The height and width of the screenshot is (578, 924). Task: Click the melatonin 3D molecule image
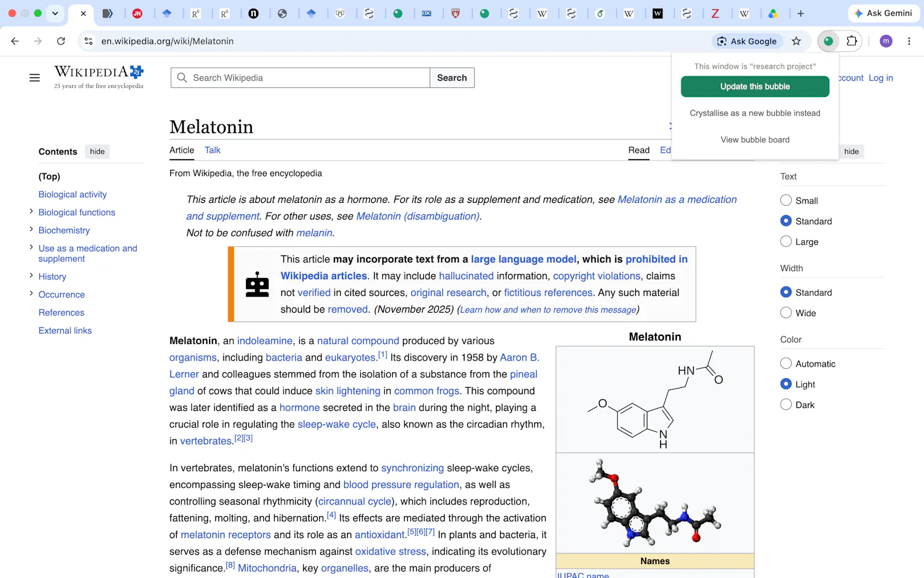click(x=655, y=503)
